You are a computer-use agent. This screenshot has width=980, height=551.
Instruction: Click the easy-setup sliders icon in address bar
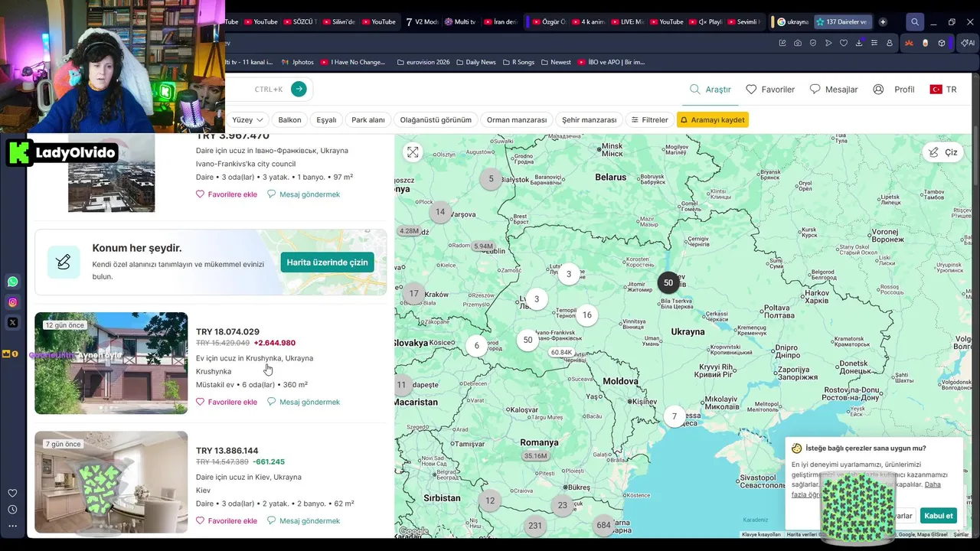(x=874, y=43)
